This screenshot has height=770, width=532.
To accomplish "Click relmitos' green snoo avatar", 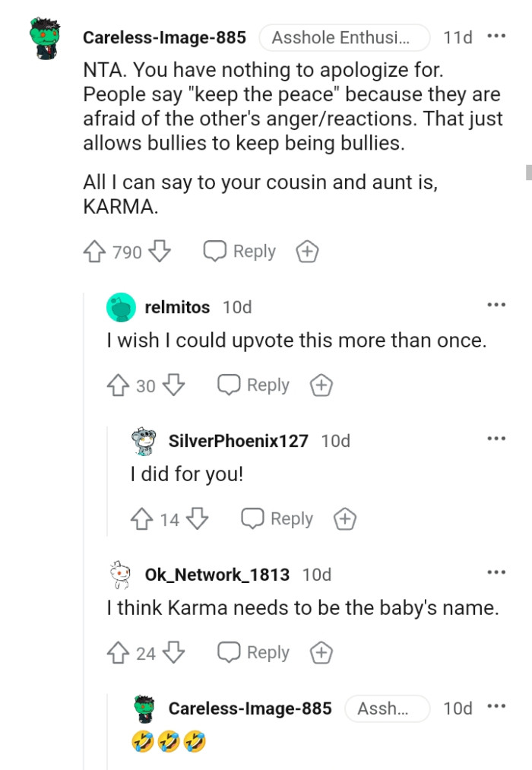I will pos(121,307).
